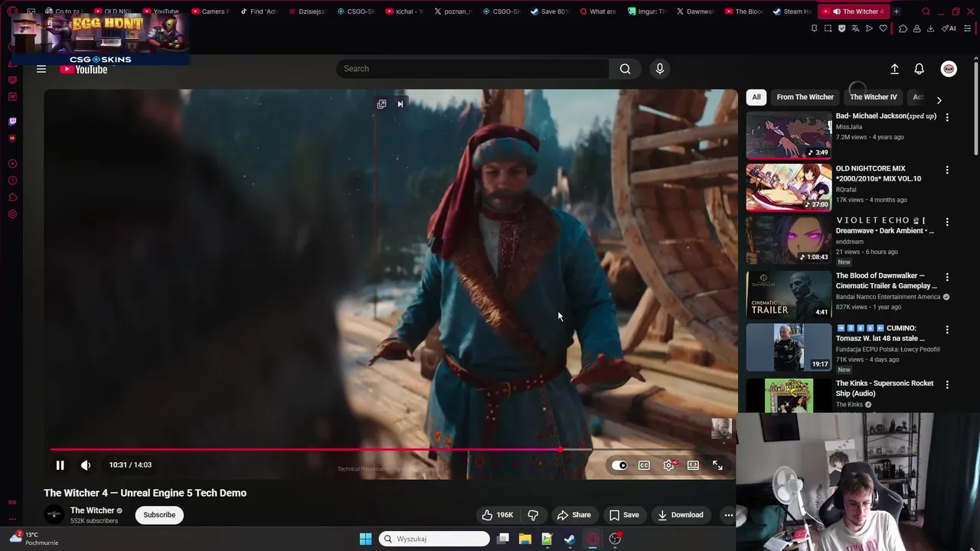This screenshot has height=551, width=980.
Task: Switch to theater mode view
Action: [693, 465]
